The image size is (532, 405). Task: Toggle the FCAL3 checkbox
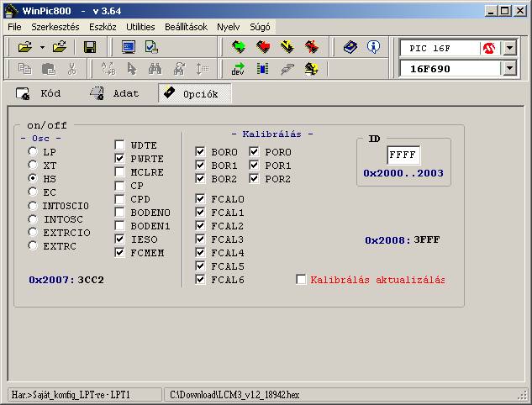click(x=200, y=239)
